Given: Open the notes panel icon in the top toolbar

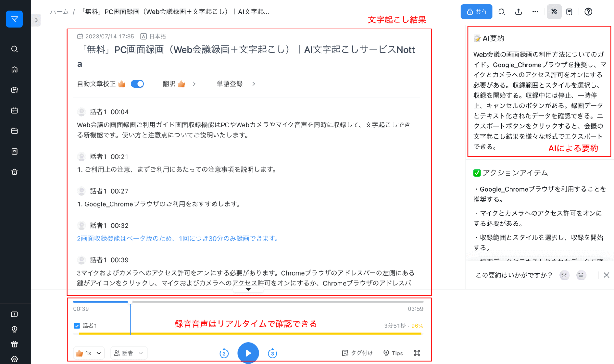Looking at the screenshot, I should [569, 12].
